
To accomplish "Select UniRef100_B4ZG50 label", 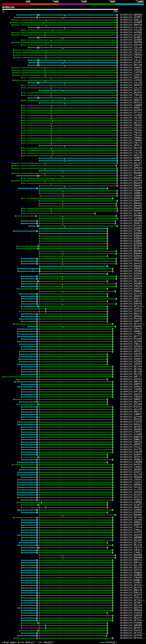I will (131, 93).
